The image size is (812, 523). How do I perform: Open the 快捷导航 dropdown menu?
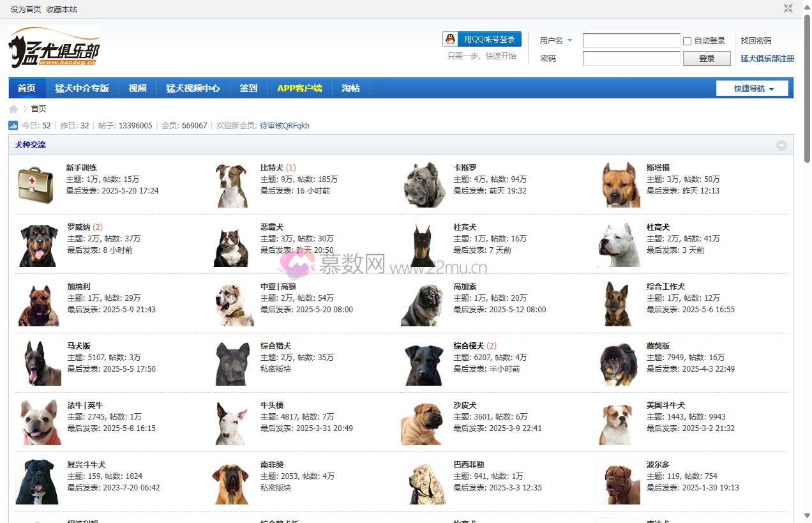point(753,88)
